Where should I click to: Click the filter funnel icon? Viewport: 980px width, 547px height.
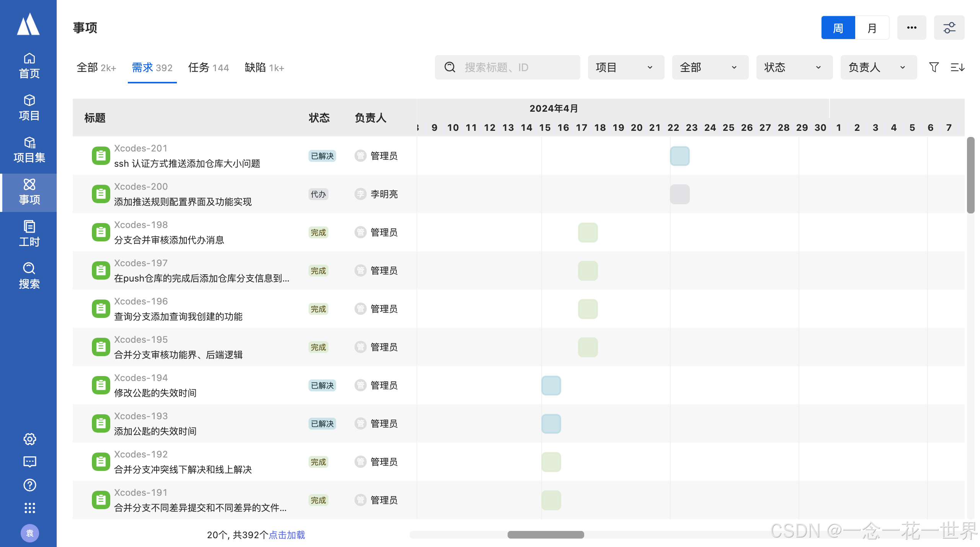click(934, 67)
